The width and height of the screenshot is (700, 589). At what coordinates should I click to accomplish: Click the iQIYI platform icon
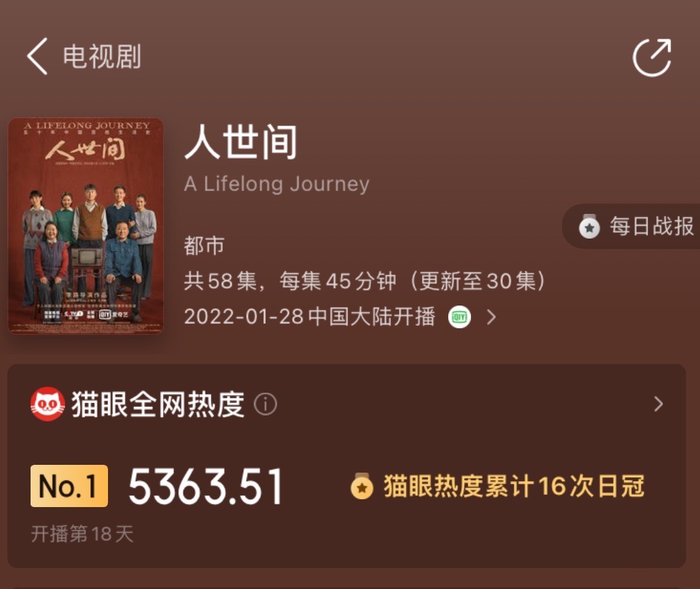[x=459, y=317]
